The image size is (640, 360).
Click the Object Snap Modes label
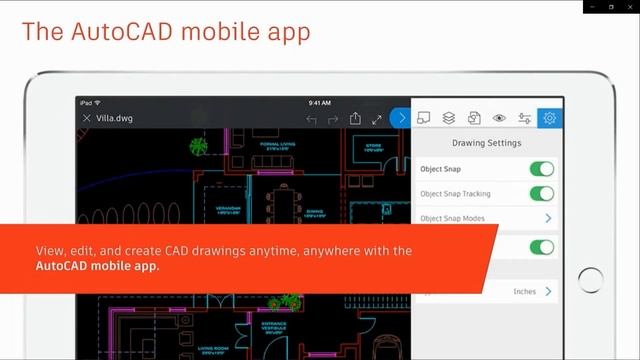tap(452, 218)
